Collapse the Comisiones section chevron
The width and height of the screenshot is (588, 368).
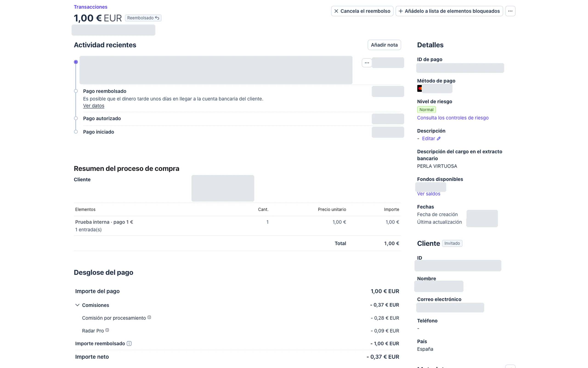77,305
